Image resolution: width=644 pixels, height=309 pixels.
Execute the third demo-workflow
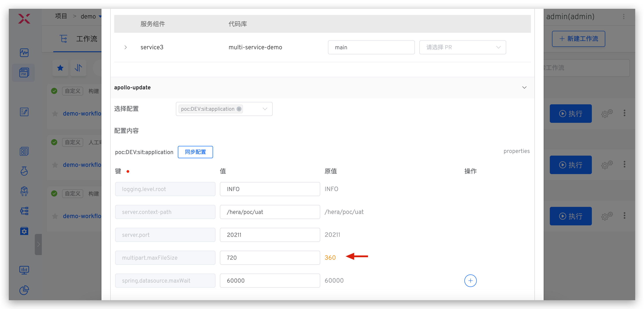click(x=570, y=216)
